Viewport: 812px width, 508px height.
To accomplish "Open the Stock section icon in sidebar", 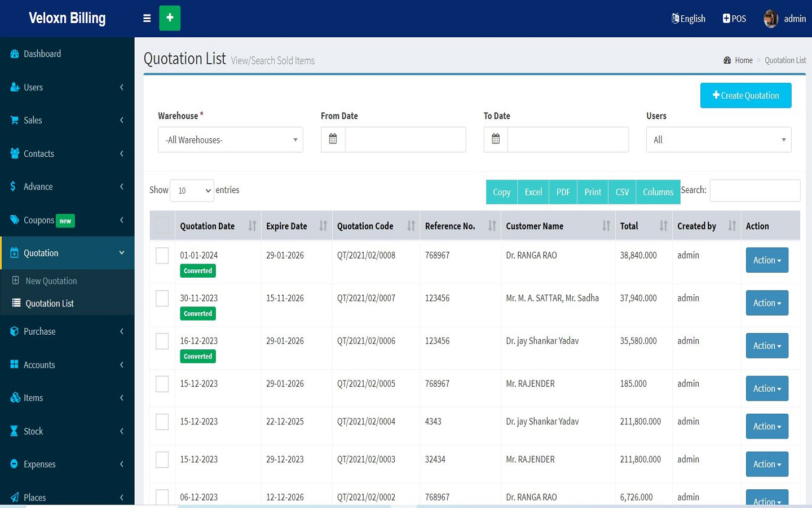I will tap(14, 431).
